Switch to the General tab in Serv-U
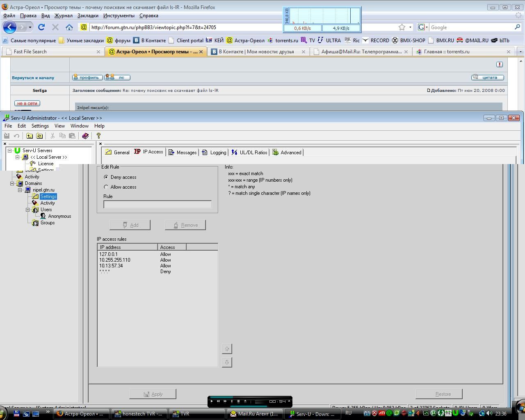Screen dimensions: 525x420 tap(117, 152)
